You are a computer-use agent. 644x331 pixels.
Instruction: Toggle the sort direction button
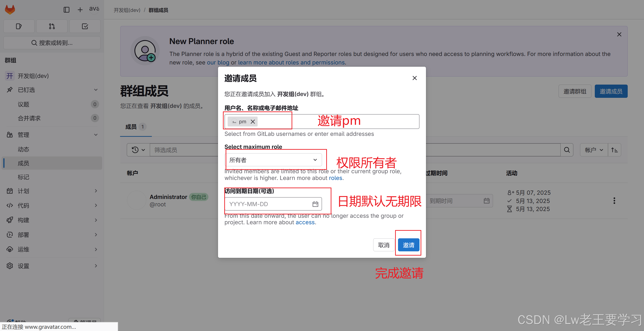click(614, 150)
